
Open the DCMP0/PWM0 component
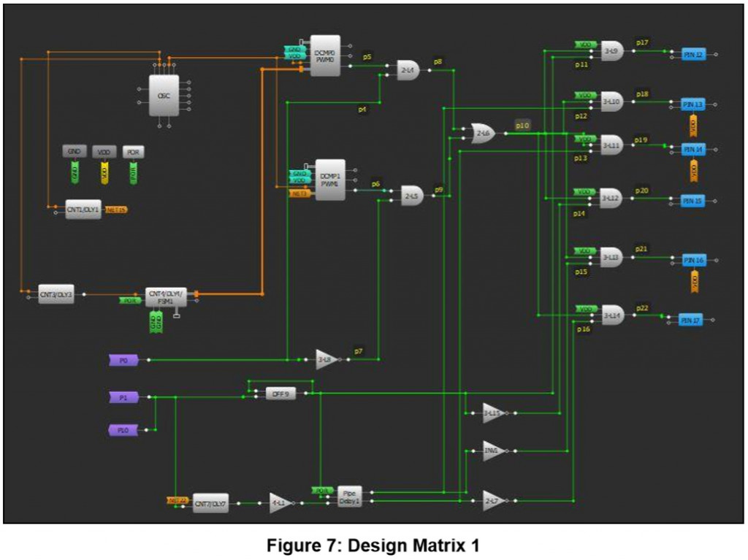coord(327,57)
